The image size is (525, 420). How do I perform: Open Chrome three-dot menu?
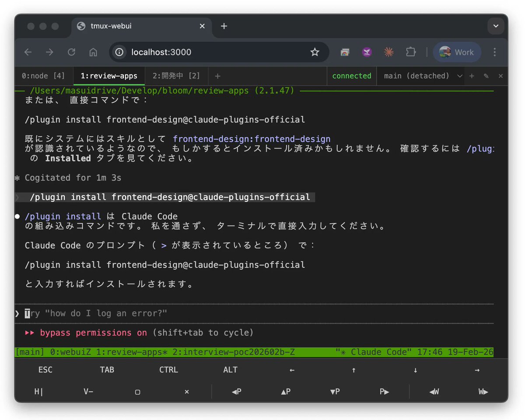(495, 52)
